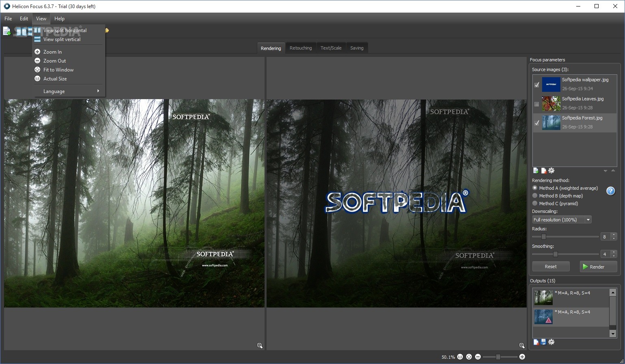Click the zoom out minus icon in status bar
The height and width of the screenshot is (364, 625).
tap(478, 357)
